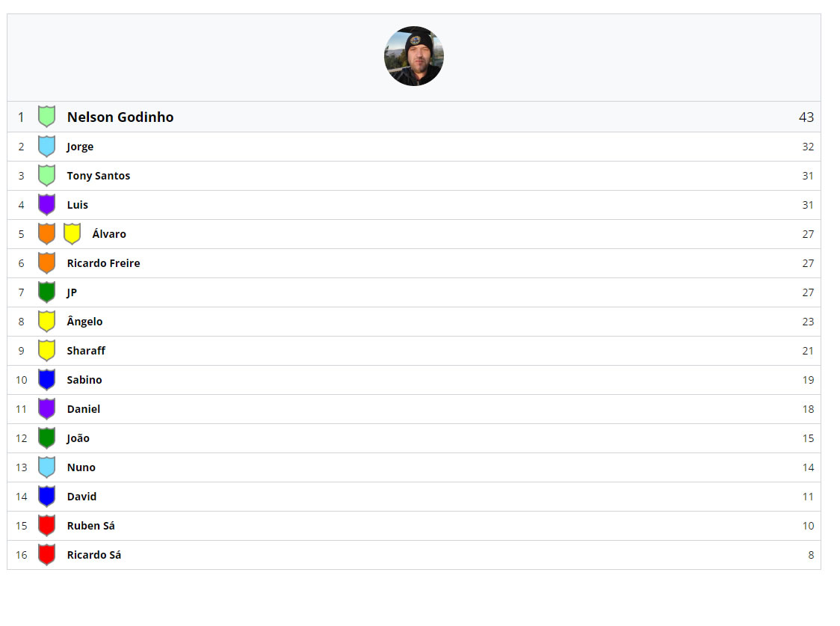The width and height of the screenshot is (840, 626).
Task: Click the red shield beside Ruben Sá
Action: [x=46, y=526]
